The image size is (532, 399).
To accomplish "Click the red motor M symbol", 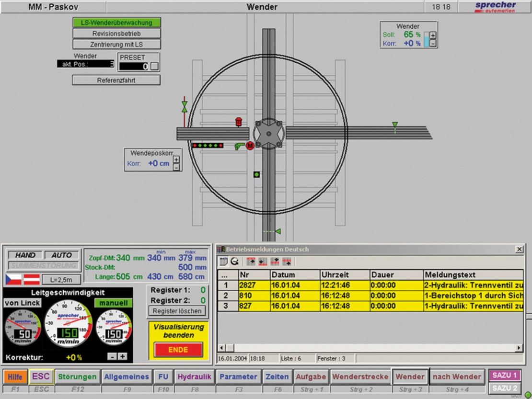I will pos(250,146).
